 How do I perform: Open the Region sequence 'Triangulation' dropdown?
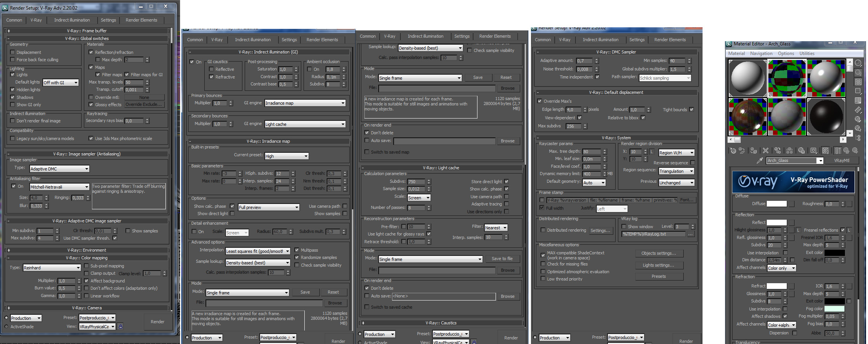click(676, 171)
